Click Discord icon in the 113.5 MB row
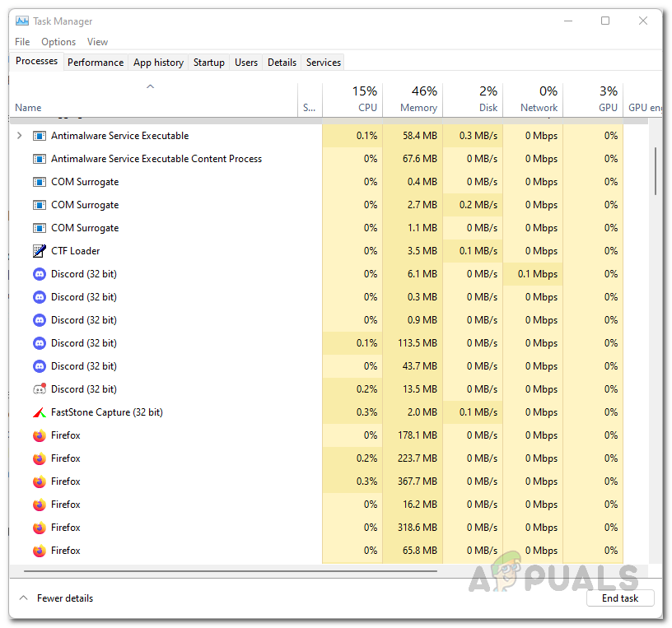Viewport: 672px width, 628px height. 39,343
